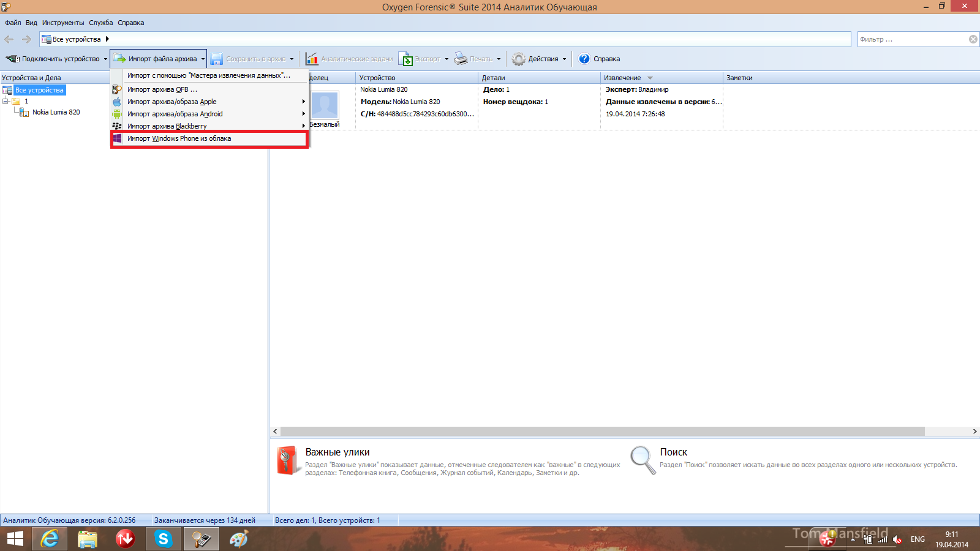Open the Служба menu
This screenshot has height=551, width=980.
pos(100,23)
